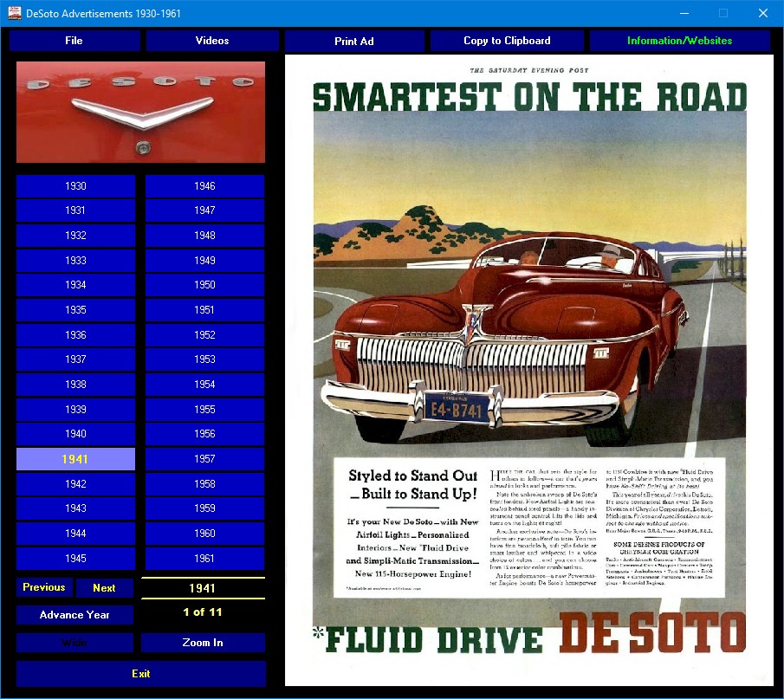Viewport: 784px width, 699px height.
Task: Click the Zoom In button
Action: [x=203, y=643]
